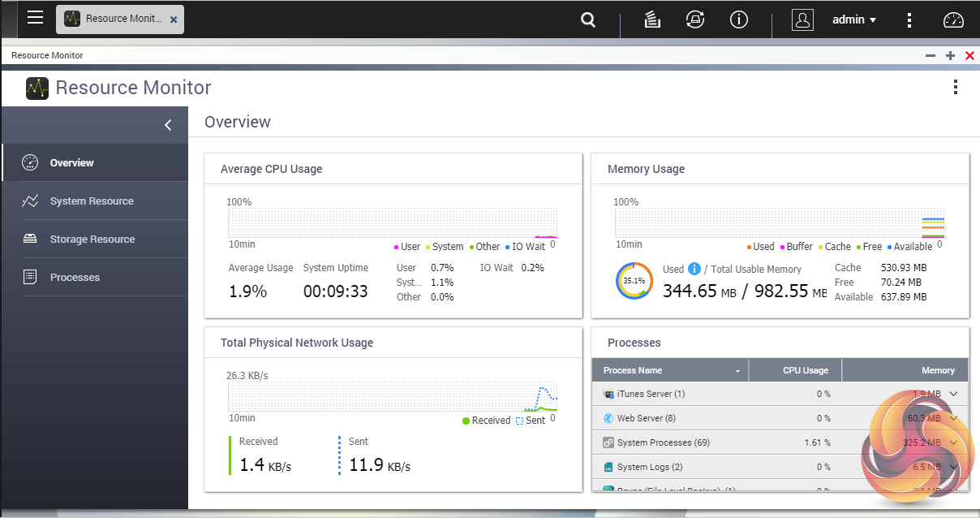Close the Resource Monitor taskbar tab
980x518 pixels.
click(173, 19)
